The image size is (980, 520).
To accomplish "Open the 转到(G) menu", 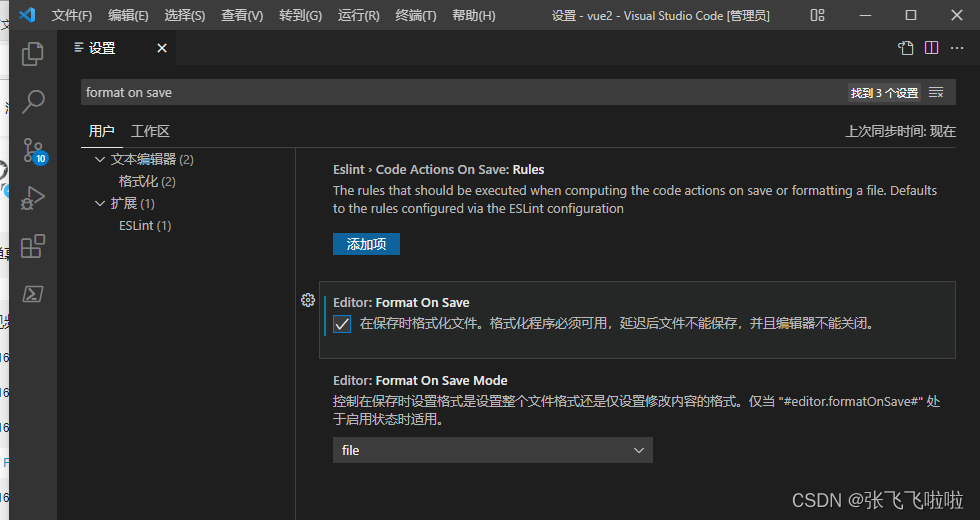I will [x=301, y=15].
